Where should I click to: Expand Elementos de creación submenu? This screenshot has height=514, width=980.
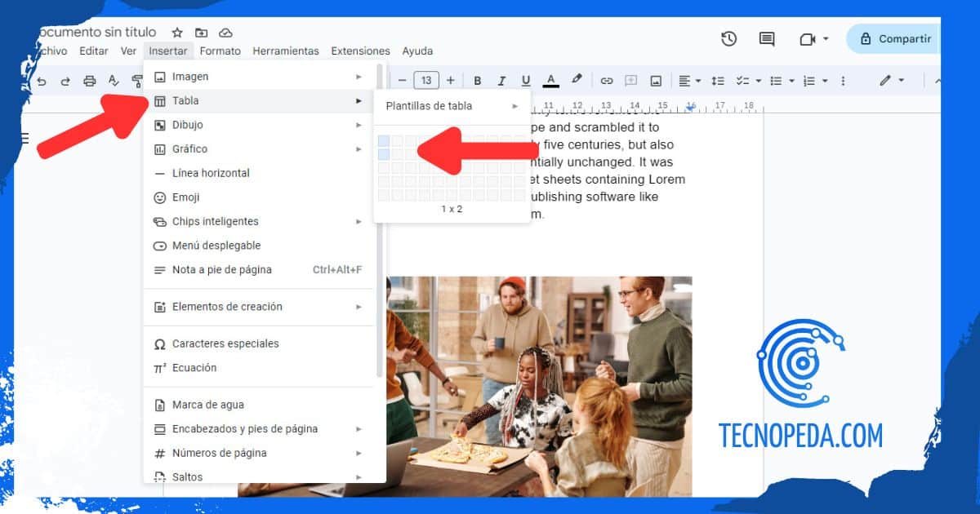click(x=259, y=307)
